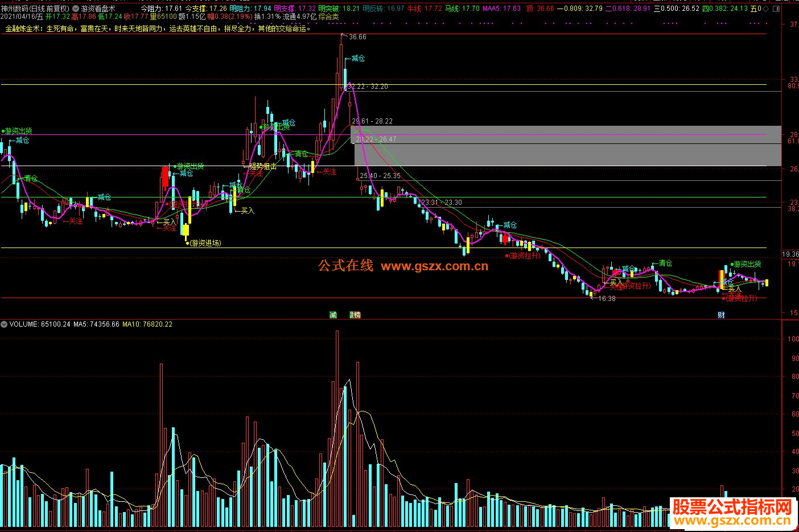Image resolution: width=799 pixels, height=532 pixels.
Task: Click the turnover amount 额1.15亿
Action: (192, 17)
